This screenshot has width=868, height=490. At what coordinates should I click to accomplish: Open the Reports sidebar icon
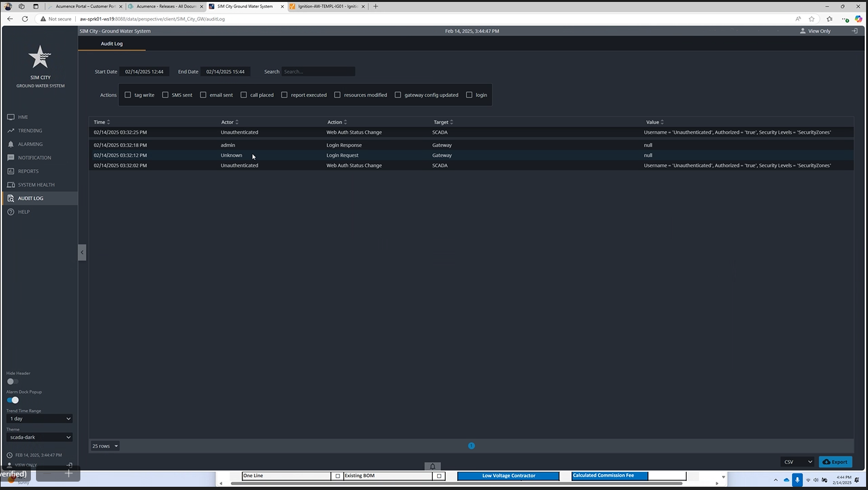point(11,171)
